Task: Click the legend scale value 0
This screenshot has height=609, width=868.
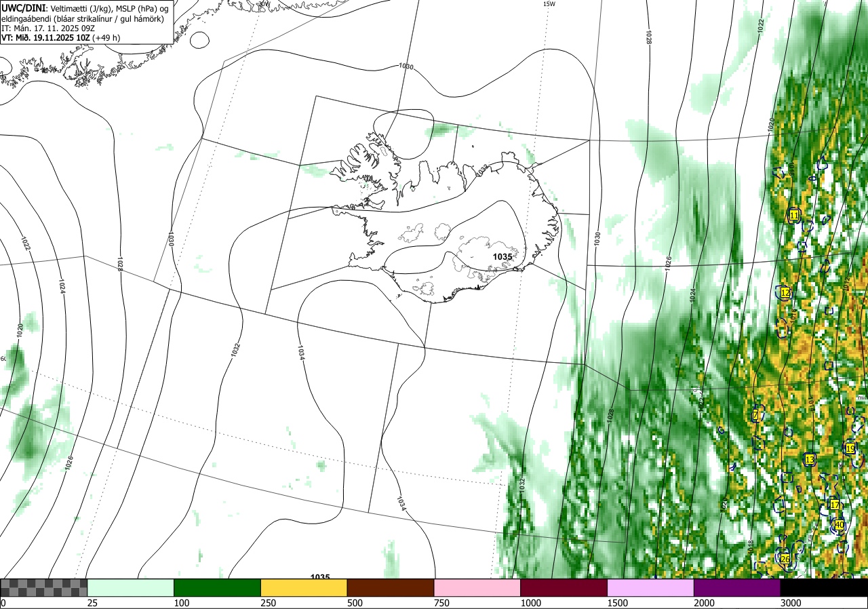Action: click(x=3, y=603)
